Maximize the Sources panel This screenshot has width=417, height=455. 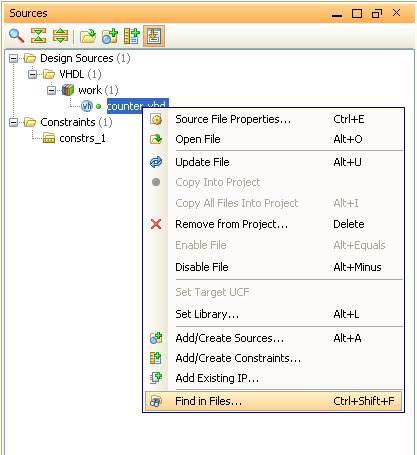click(x=357, y=14)
